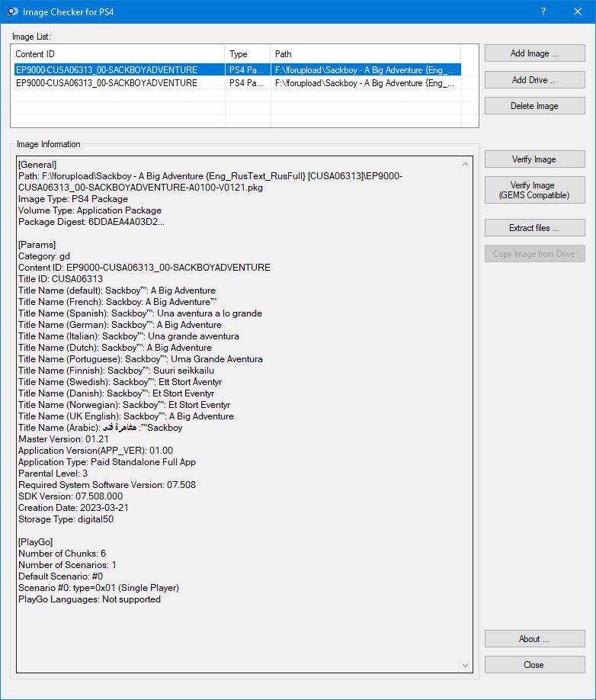The width and height of the screenshot is (596, 700).
Task: Click the Title Name (Arabic) line
Action: pyautogui.click(x=101, y=428)
